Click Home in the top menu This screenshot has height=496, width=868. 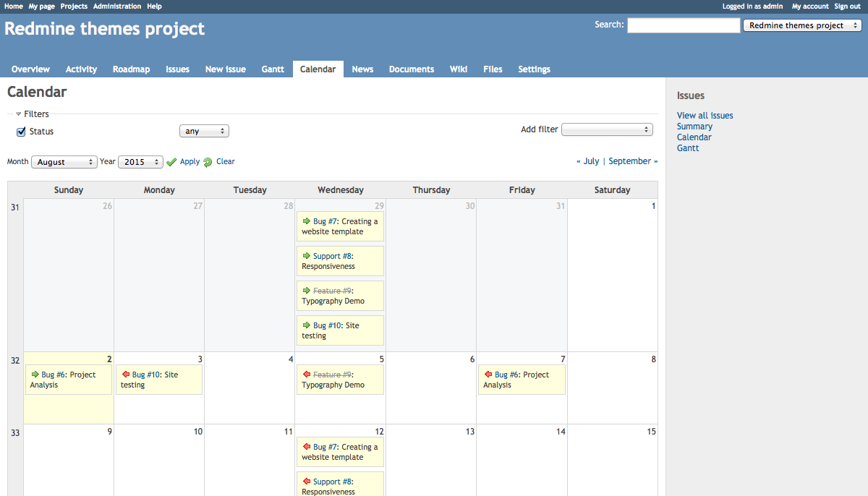pos(14,6)
